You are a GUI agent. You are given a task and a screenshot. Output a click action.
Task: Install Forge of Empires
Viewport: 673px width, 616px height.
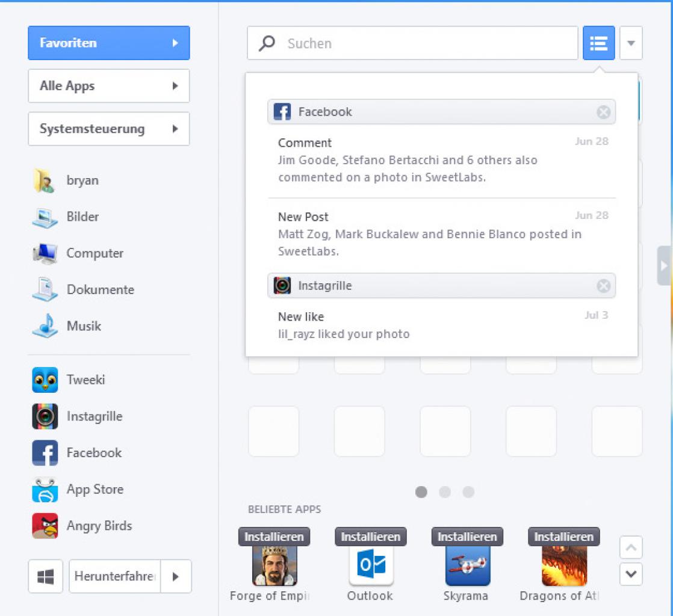[x=274, y=537]
